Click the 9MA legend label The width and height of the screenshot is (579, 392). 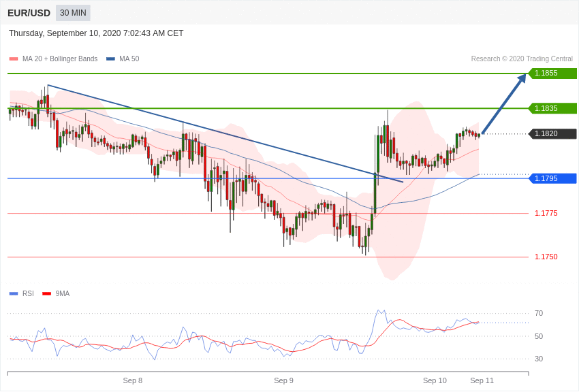[x=63, y=293]
